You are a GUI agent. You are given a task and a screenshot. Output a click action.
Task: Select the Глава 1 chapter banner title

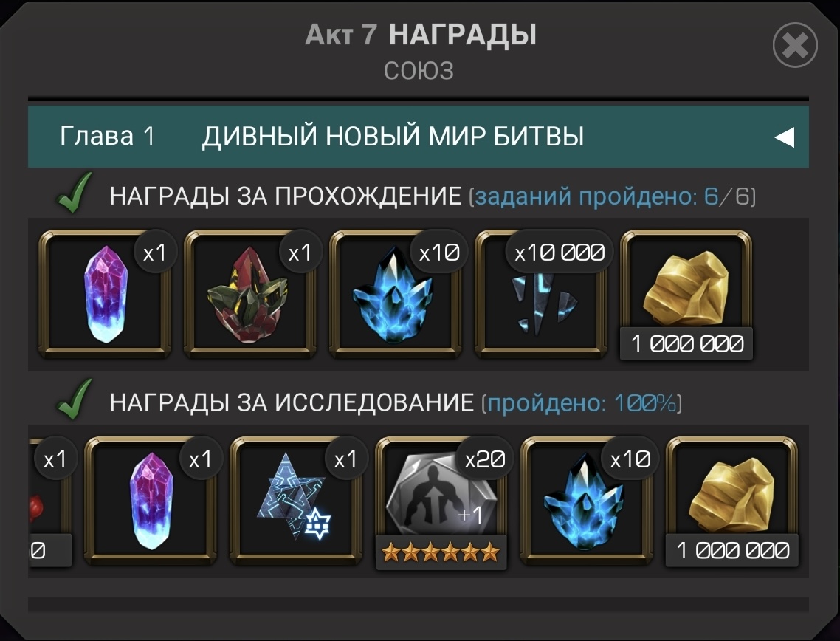point(393,136)
